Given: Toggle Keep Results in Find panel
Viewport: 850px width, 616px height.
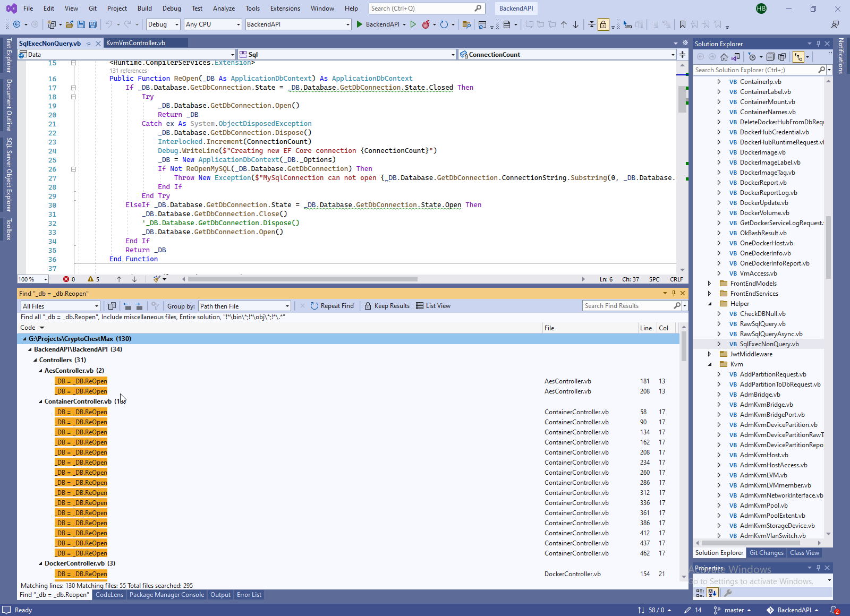Looking at the screenshot, I should (x=387, y=306).
